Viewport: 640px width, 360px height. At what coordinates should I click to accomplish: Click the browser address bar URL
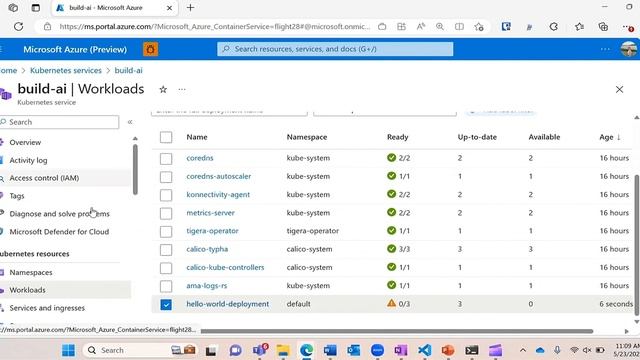click(x=215, y=27)
